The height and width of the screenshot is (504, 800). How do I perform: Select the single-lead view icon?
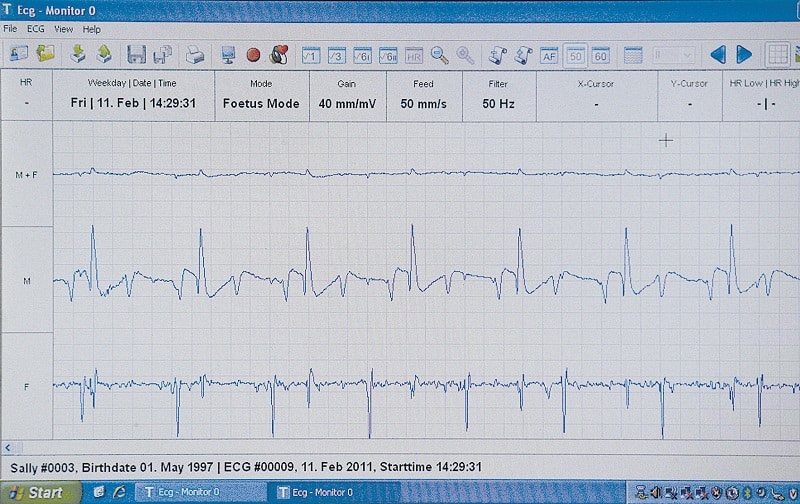click(310, 55)
